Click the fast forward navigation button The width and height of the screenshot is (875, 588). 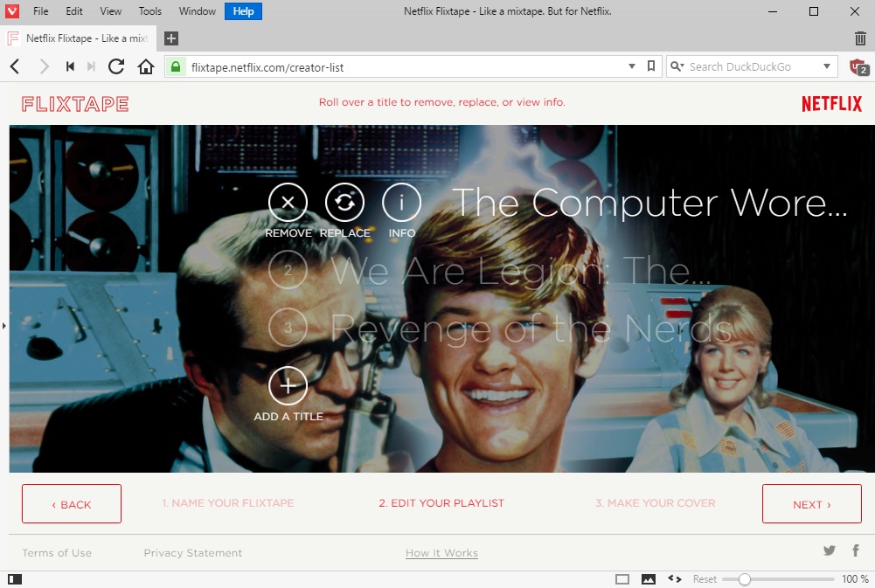click(x=91, y=67)
